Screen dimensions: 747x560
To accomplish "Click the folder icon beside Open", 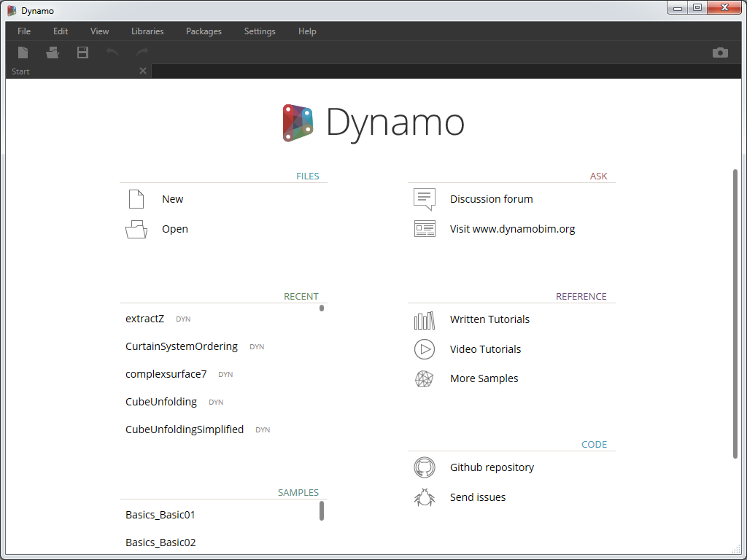I will 136,229.
